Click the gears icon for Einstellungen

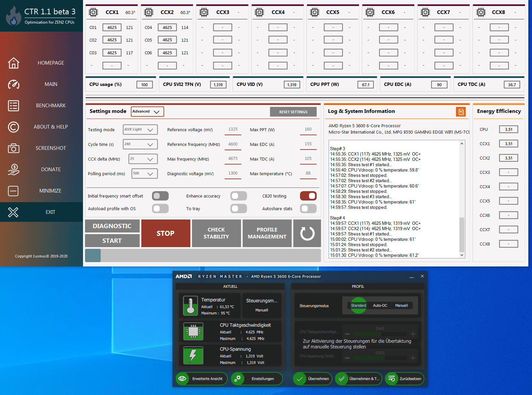point(238,379)
